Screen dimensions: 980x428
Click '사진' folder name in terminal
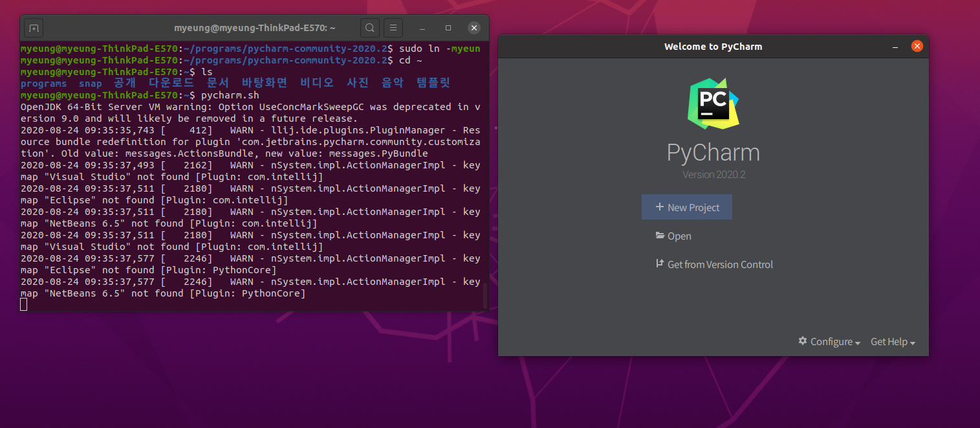pyautogui.click(x=358, y=83)
